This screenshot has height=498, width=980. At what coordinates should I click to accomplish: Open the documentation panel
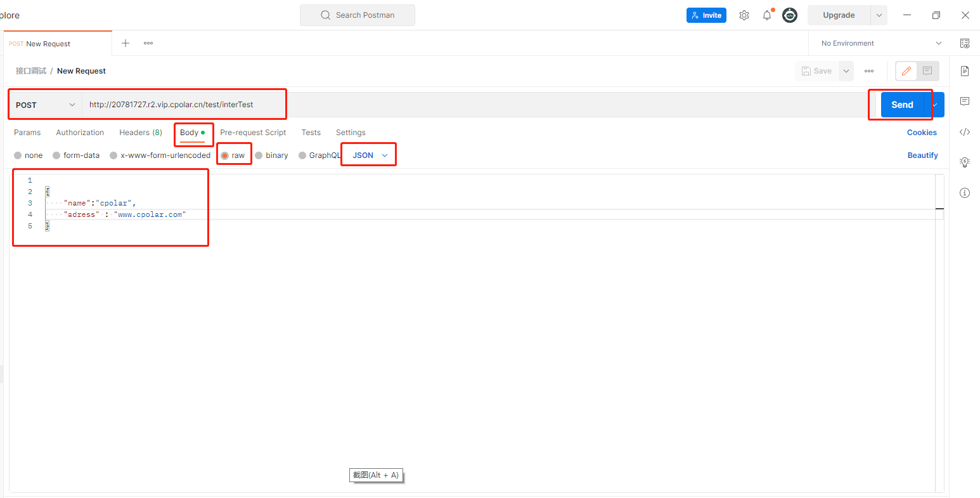965,71
